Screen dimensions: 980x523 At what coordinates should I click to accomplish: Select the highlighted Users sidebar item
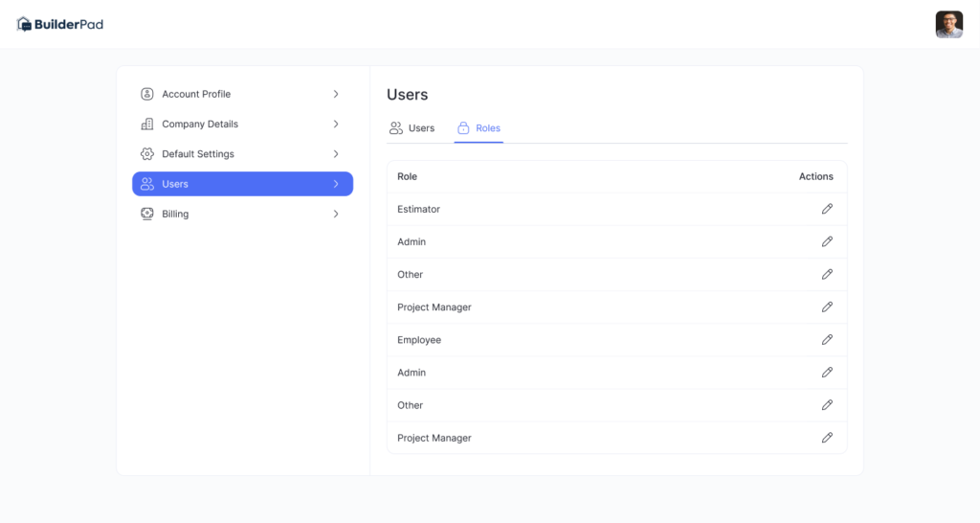tap(242, 184)
